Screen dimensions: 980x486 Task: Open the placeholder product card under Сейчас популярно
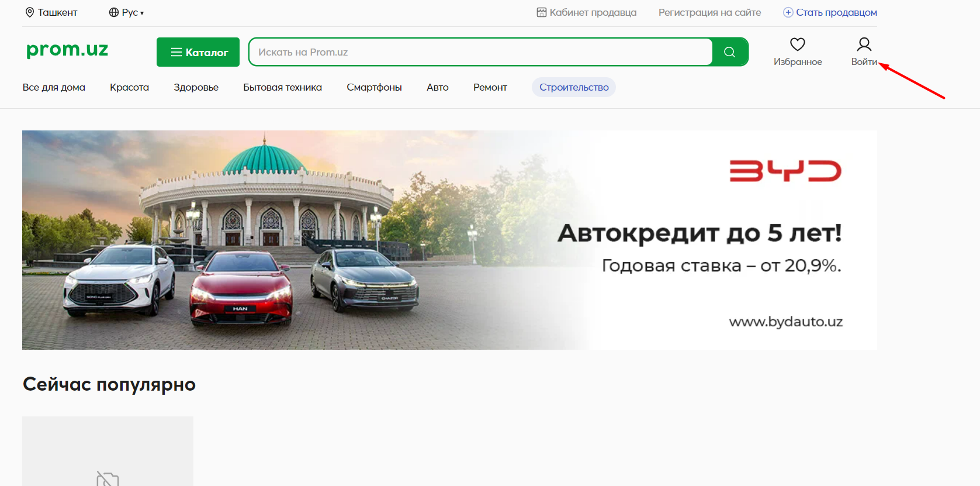(x=108, y=451)
